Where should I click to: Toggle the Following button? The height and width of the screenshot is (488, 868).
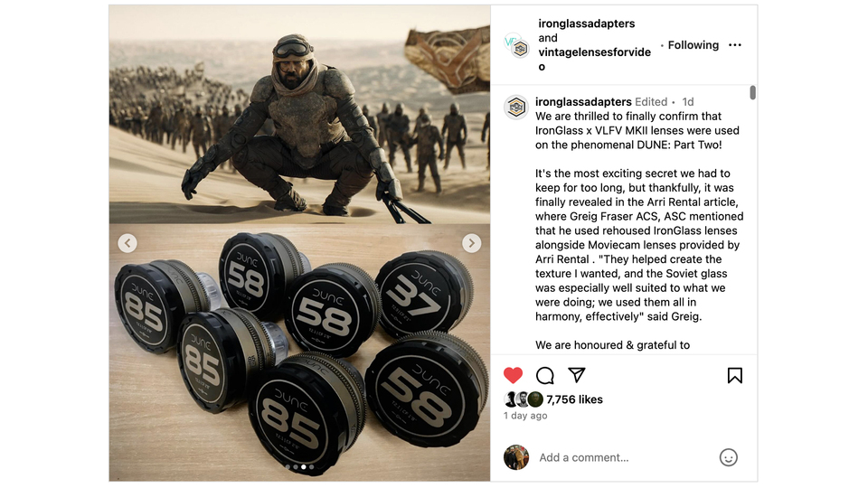[x=693, y=45]
